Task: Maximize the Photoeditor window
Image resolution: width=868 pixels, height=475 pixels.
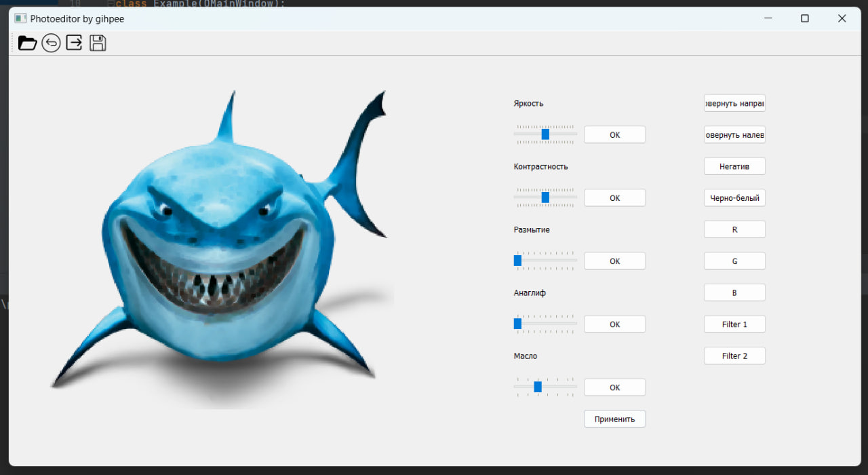Action: tap(805, 18)
